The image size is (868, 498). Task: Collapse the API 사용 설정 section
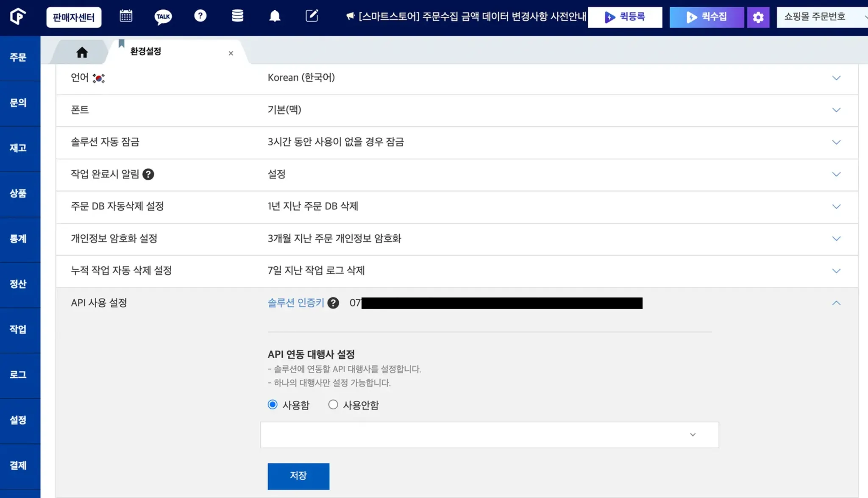pos(836,303)
